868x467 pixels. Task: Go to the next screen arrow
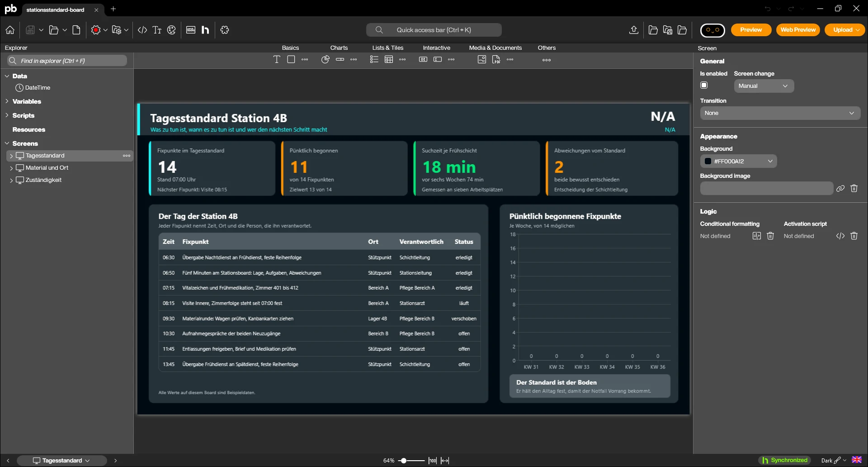click(115, 461)
